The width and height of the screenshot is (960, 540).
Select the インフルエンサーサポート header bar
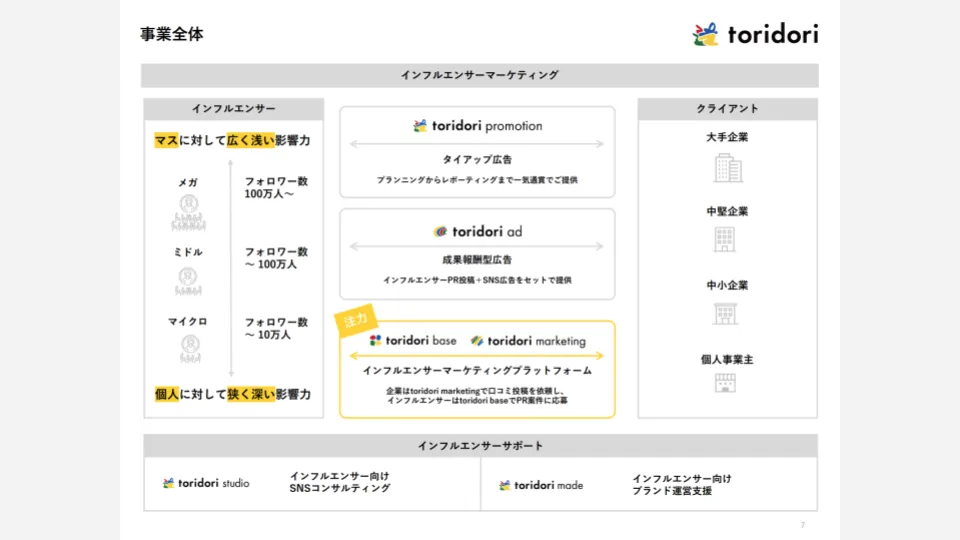[479, 445]
